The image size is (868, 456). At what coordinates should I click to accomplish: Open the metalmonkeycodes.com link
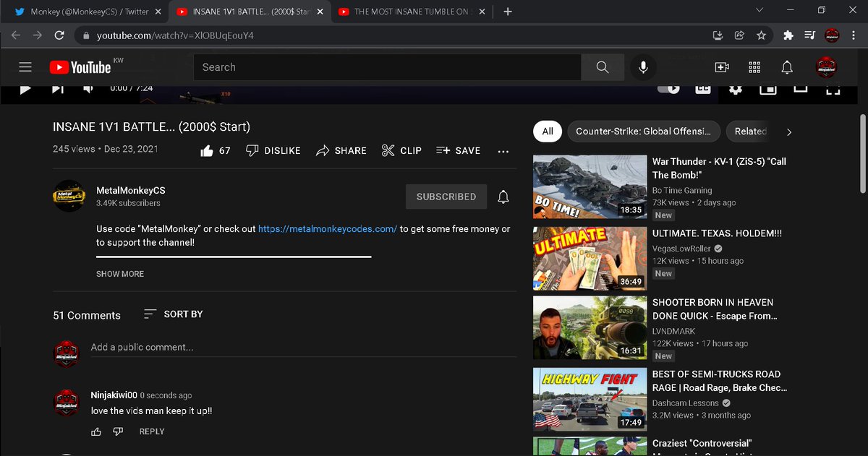328,228
